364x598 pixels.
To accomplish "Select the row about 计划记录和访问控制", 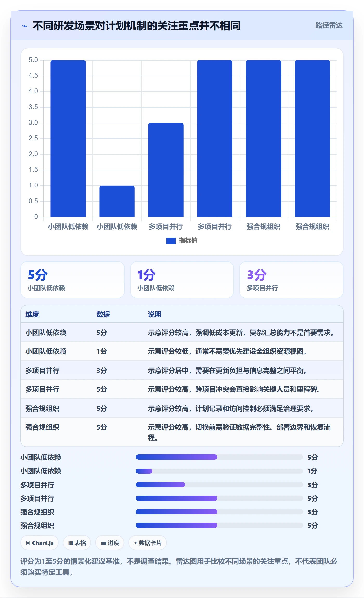I will (x=182, y=408).
